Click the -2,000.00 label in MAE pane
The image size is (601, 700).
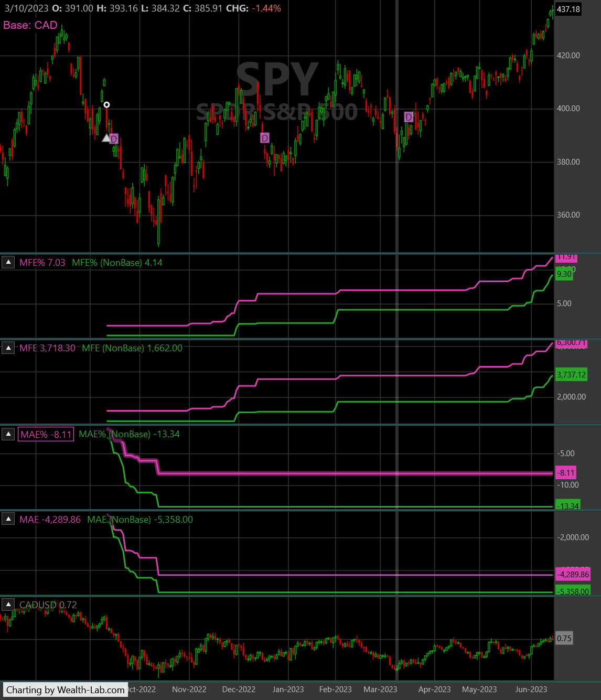tap(573, 537)
